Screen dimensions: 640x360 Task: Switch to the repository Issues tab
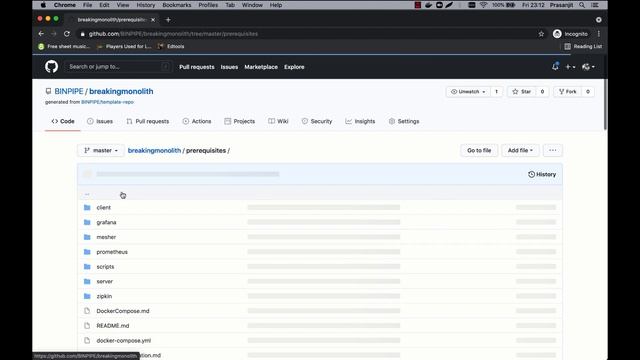tap(100, 121)
